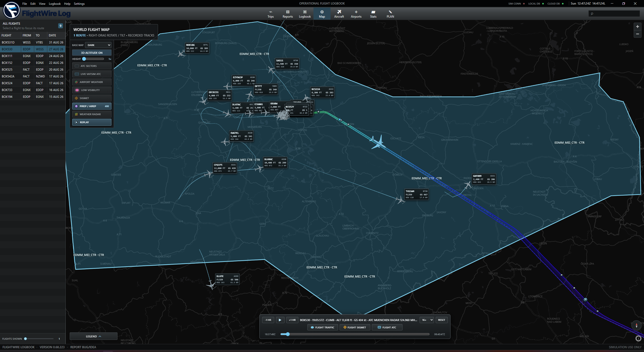Toggle FLIGHT ATC in replay panel
The image size is (644, 352).
pyautogui.click(x=387, y=327)
